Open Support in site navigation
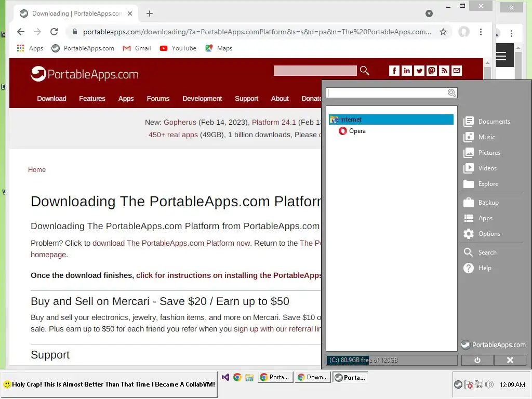Viewport: 532px width, 399px height. point(246,98)
